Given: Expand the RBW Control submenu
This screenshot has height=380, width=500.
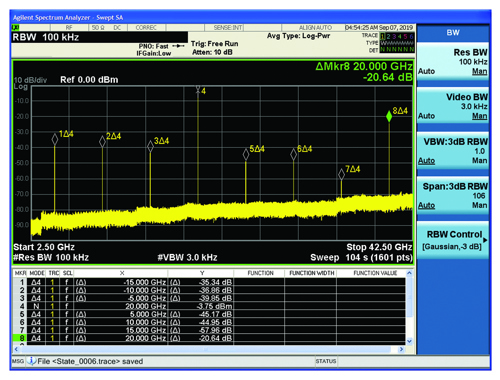Looking at the screenshot, I should tap(453, 240).
